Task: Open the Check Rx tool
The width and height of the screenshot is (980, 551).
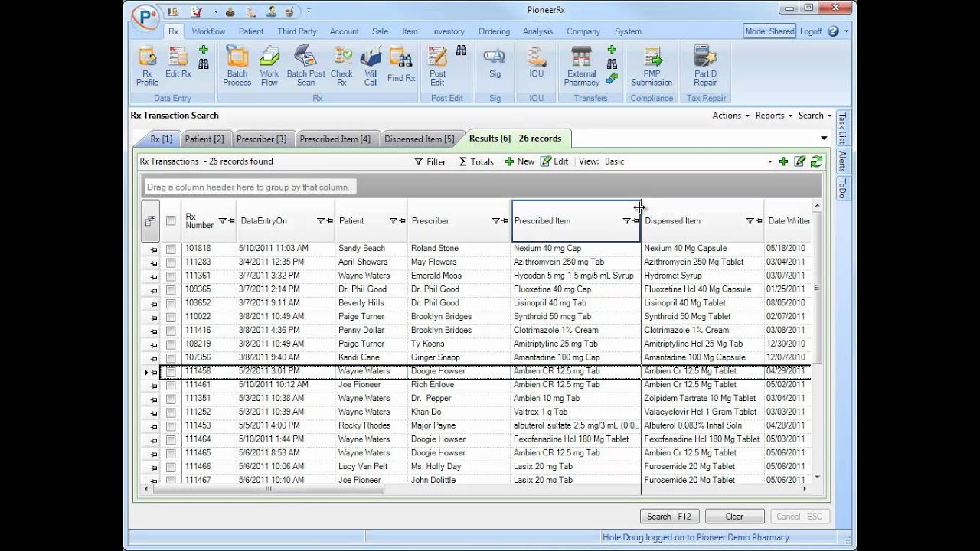Action: [x=341, y=67]
